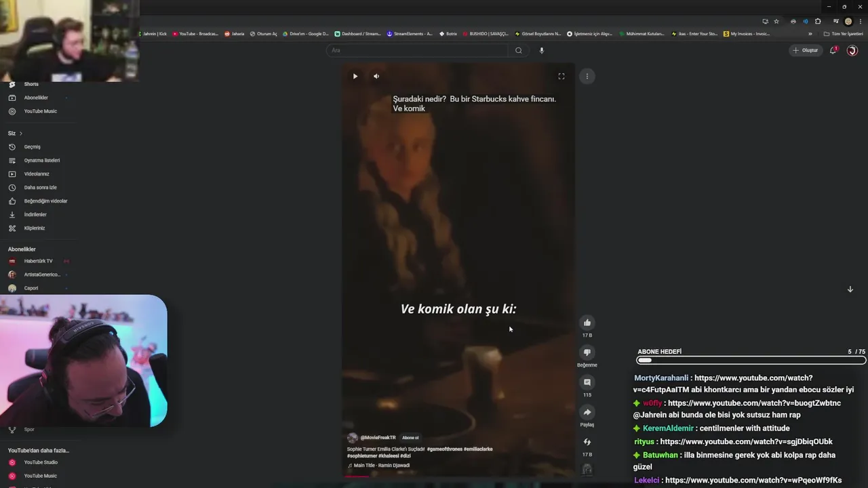Bookmark this page with the star icon
The width and height of the screenshot is (868, 488).
pyautogui.click(x=776, y=21)
